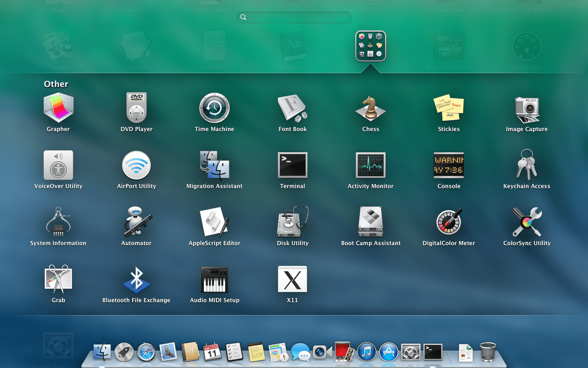Screen dimensions: 588x368
Task: Launch System Information
Action: tap(58, 222)
